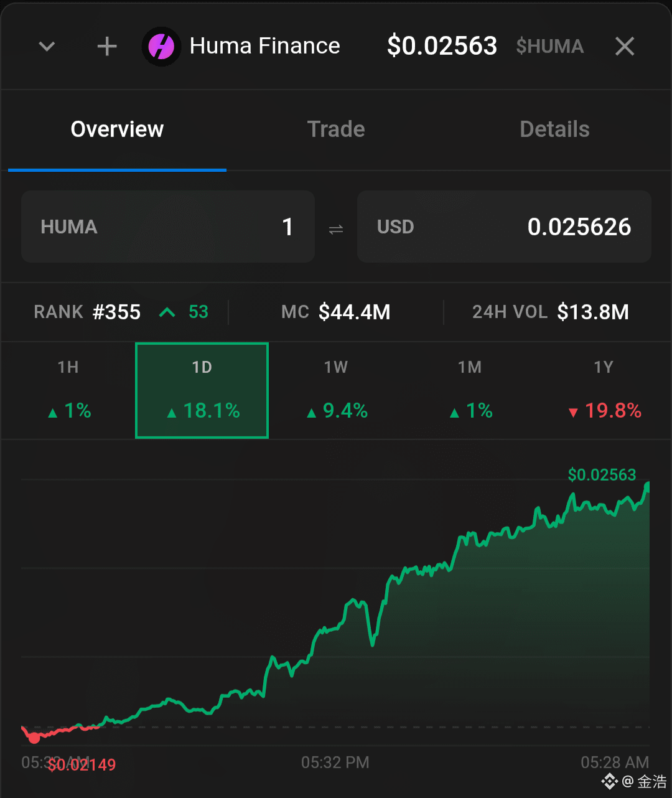Click the 05:28 AM time axis label
The image size is (672, 798).
pyautogui.click(x=615, y=763)
